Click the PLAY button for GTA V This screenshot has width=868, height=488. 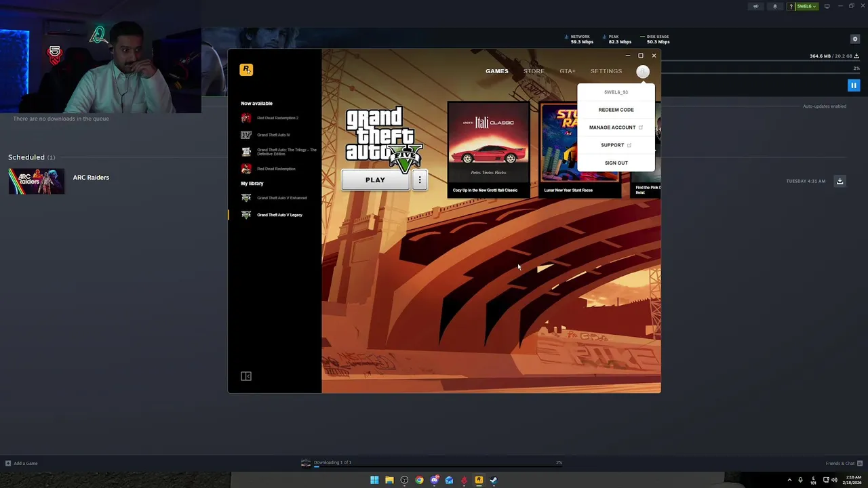pyautogui.click(x=375, y=180)
